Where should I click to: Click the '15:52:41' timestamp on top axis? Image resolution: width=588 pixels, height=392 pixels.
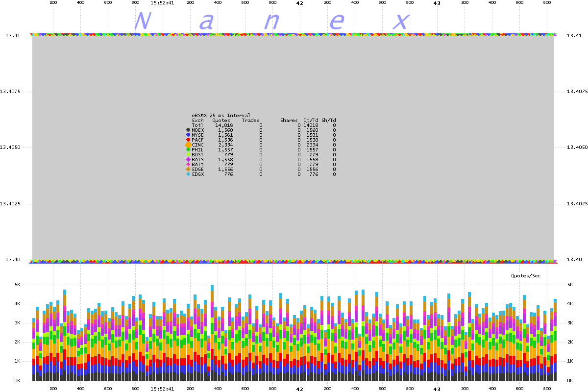tap(162, 2)
